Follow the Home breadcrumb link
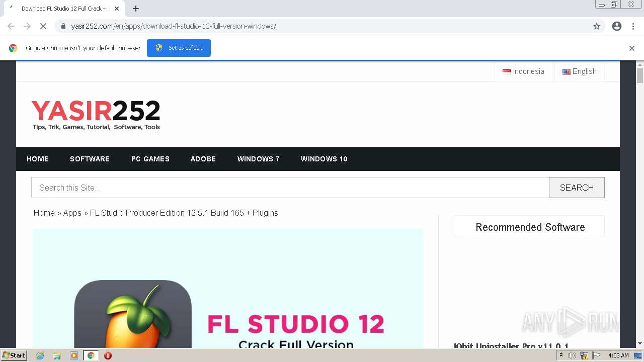 pyautogui.click(x=44, y=213)
